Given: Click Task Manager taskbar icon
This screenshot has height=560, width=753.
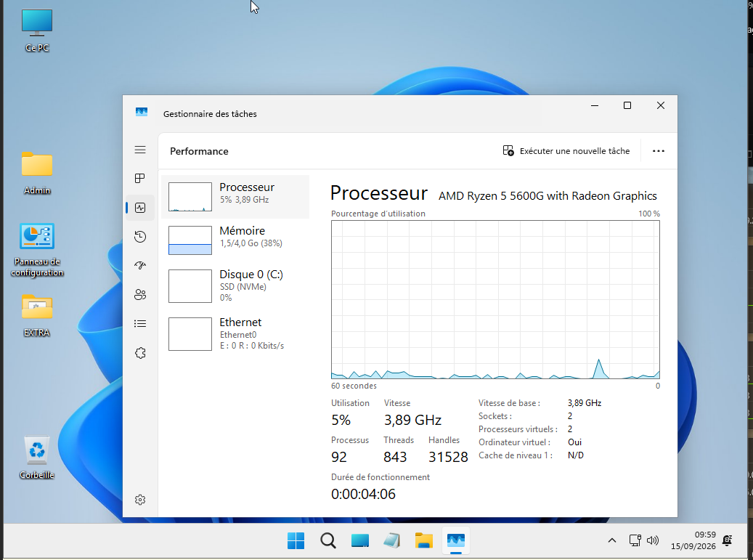Looking at the screenshot, I should click(x=456, y=541).
